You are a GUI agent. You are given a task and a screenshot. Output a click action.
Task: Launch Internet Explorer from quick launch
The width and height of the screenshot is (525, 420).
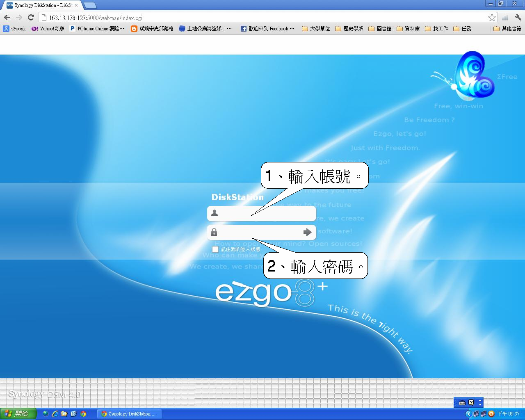[x=55, y=414]
